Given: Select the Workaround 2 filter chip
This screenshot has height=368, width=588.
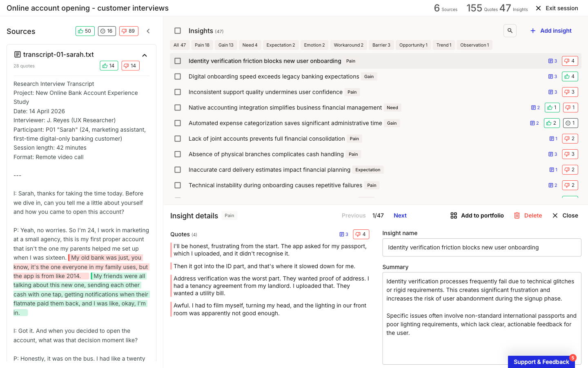Looking at the screenshot, I should point(348,45).
